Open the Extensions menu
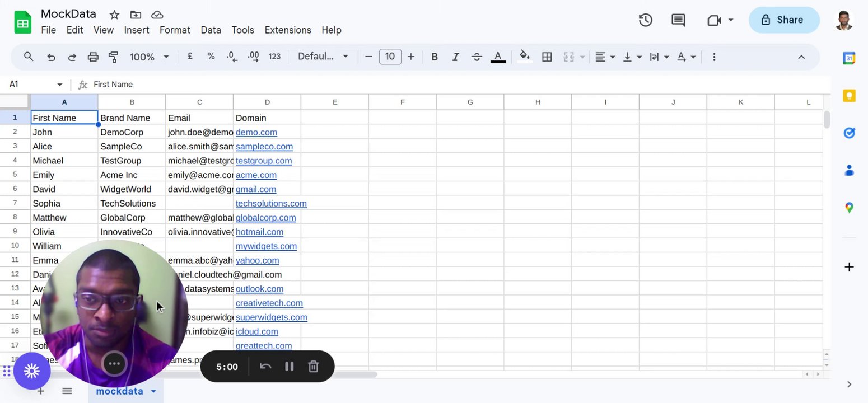This screenshot has height=403, width=868. coord(288,30)
